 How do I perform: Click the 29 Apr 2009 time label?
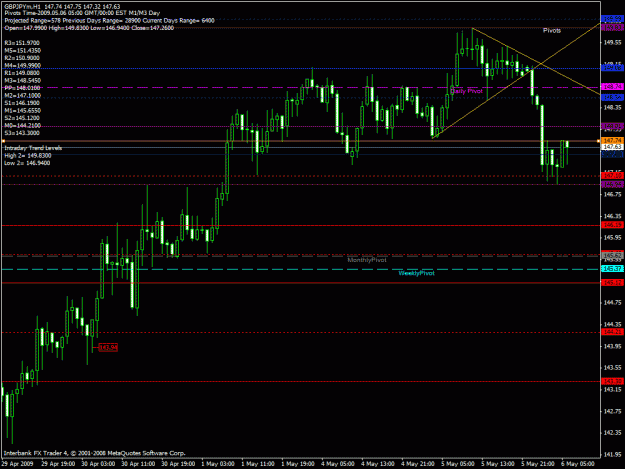[18, 464]
